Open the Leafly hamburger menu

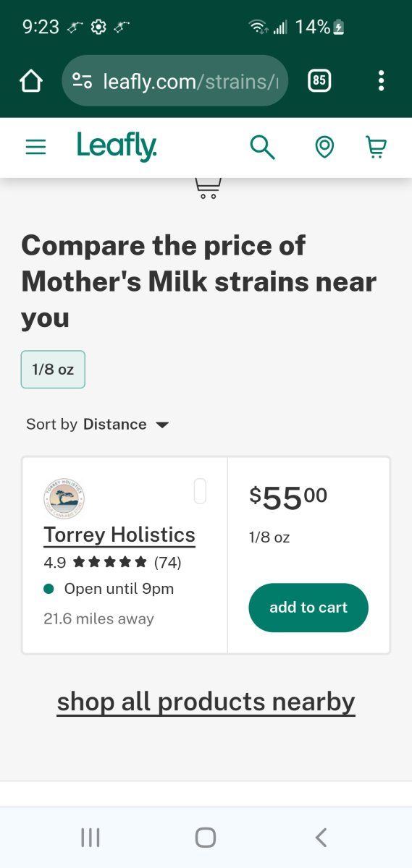pyautogui.click(x=35, y=147)
